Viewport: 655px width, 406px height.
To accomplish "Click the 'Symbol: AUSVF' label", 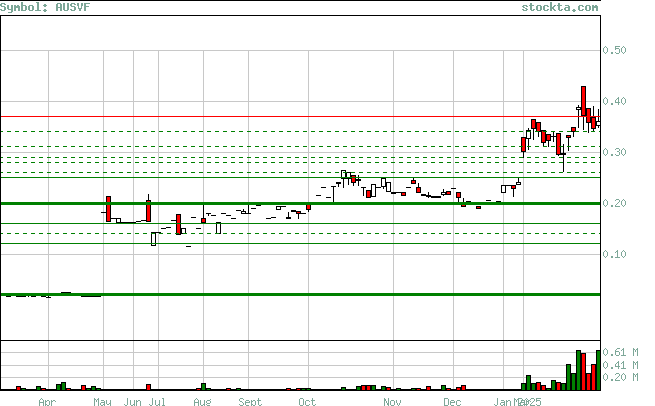I will [45, 7].
